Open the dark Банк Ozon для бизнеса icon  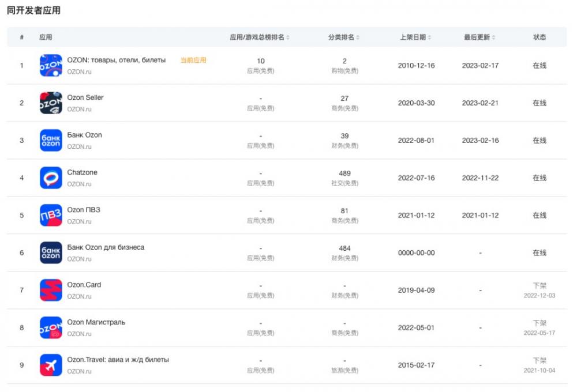coord(51,253)
